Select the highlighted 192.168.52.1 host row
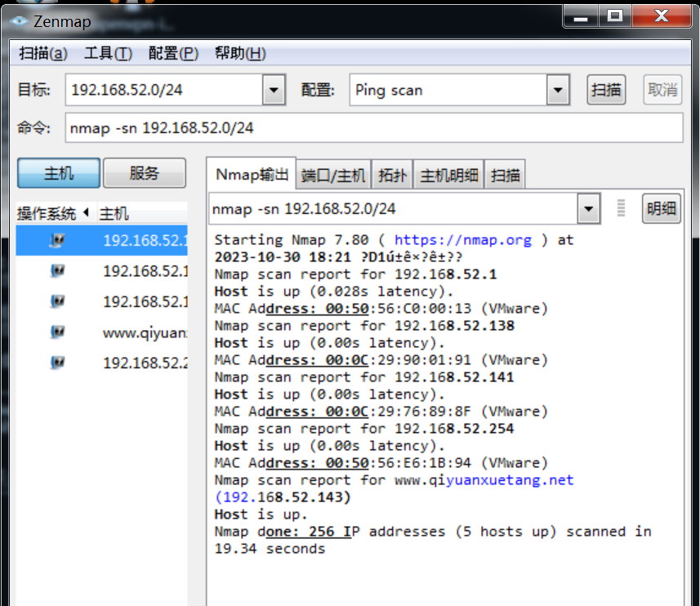 pyautogui.click(x=102, y=241)
